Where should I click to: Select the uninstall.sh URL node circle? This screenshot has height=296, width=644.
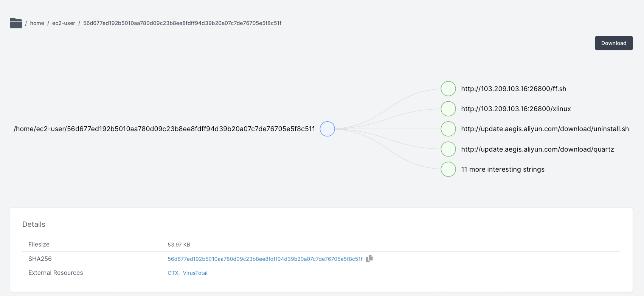448,129
